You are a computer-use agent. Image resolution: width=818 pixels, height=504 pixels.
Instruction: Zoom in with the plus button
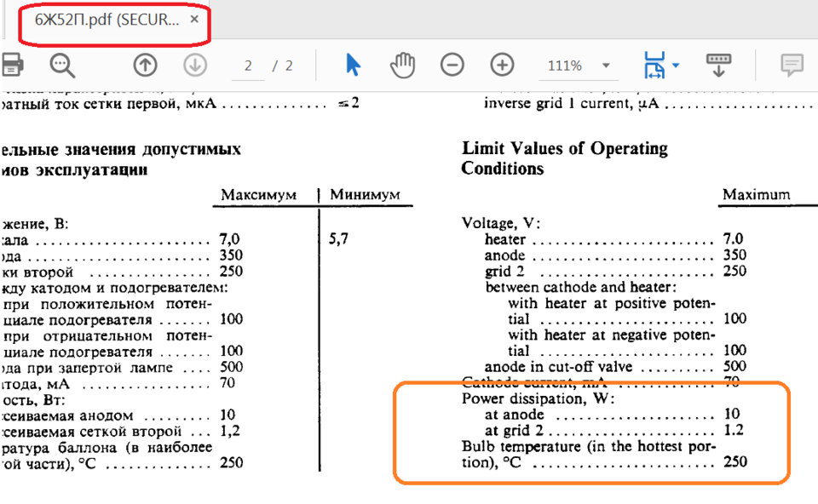(x=502, y=66)
